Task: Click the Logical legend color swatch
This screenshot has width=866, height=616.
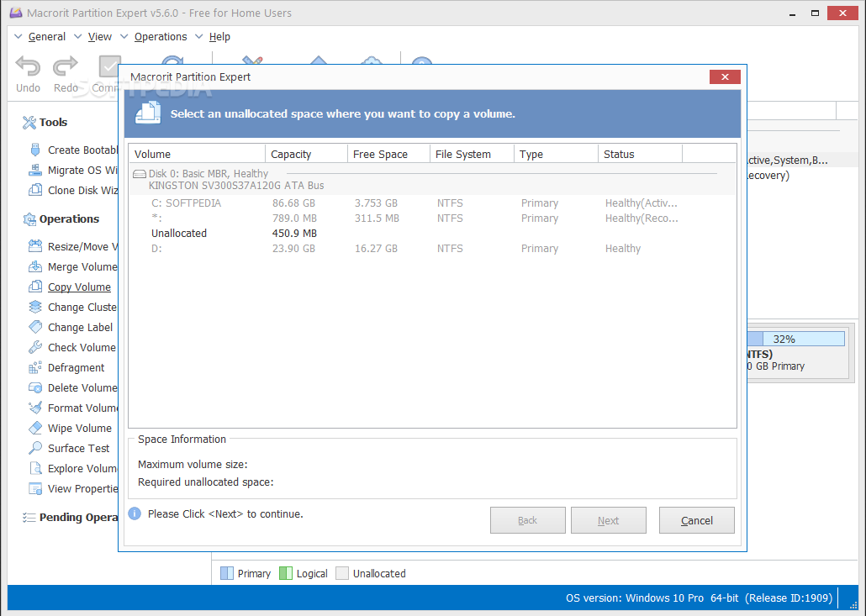Action: coord(286,573)
